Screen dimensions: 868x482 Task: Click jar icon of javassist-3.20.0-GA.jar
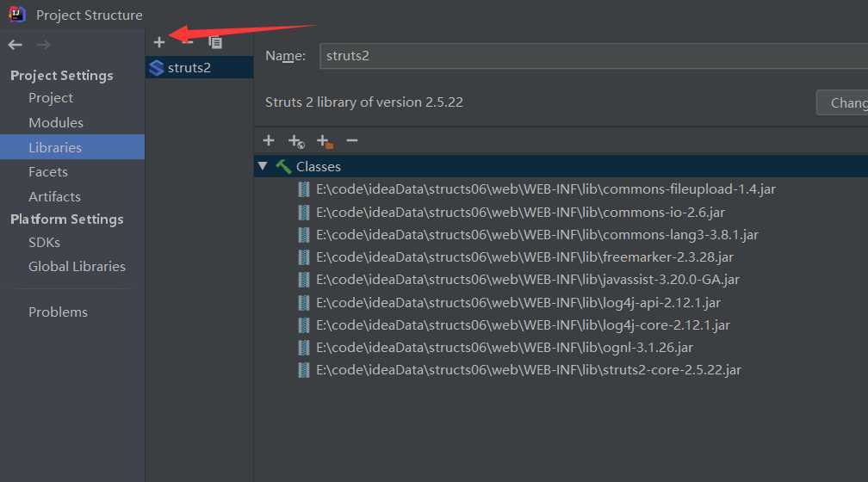[x=303, y=280]
